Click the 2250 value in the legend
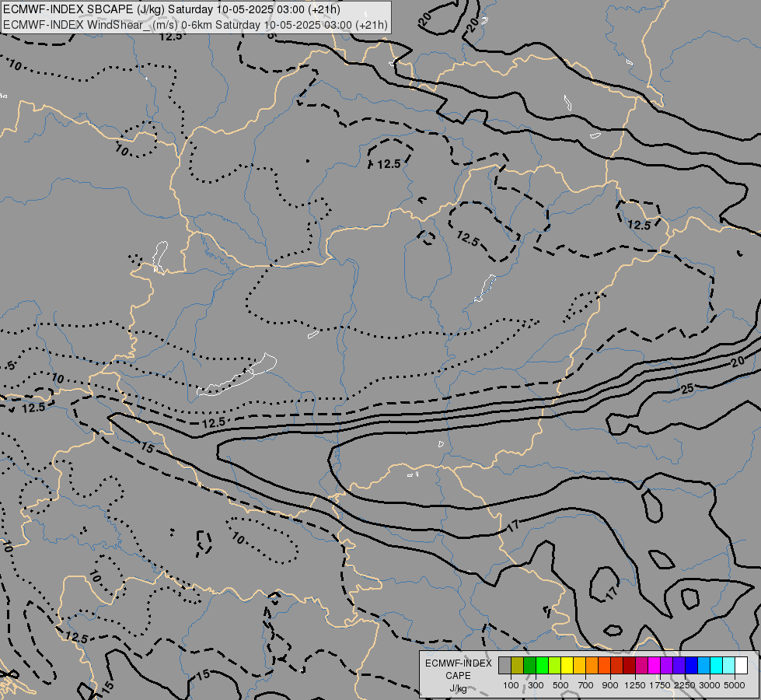The height and width of the screenshot is (700, 761). [685, 685]
